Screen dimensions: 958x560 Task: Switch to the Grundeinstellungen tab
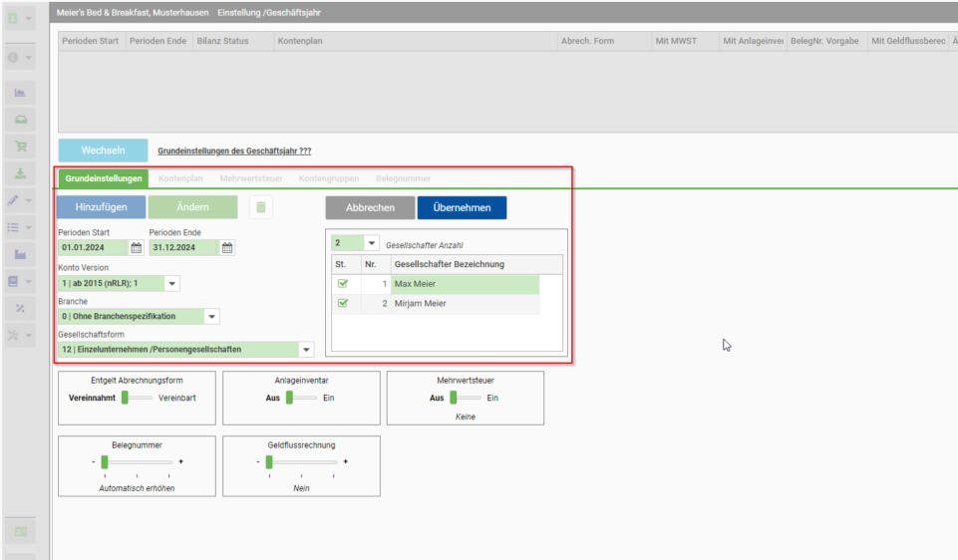104,178
